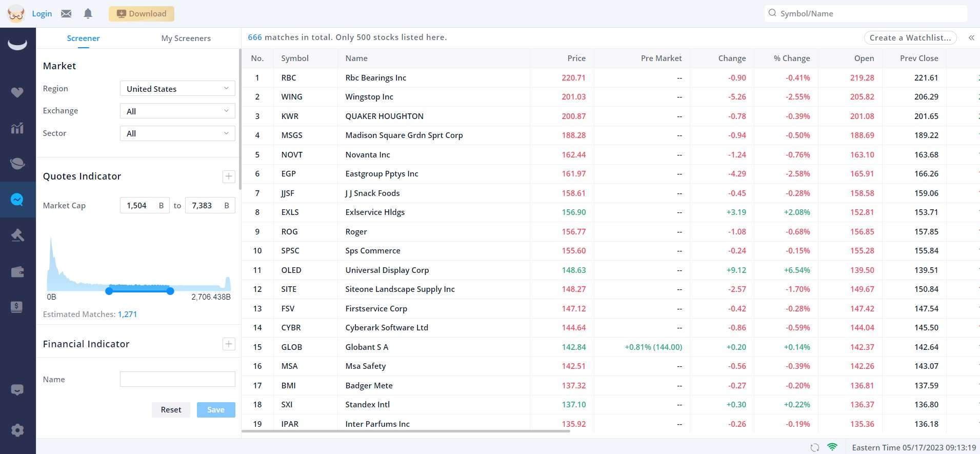Sort by the Open column header
980x454 pixels.
point(864,58)
